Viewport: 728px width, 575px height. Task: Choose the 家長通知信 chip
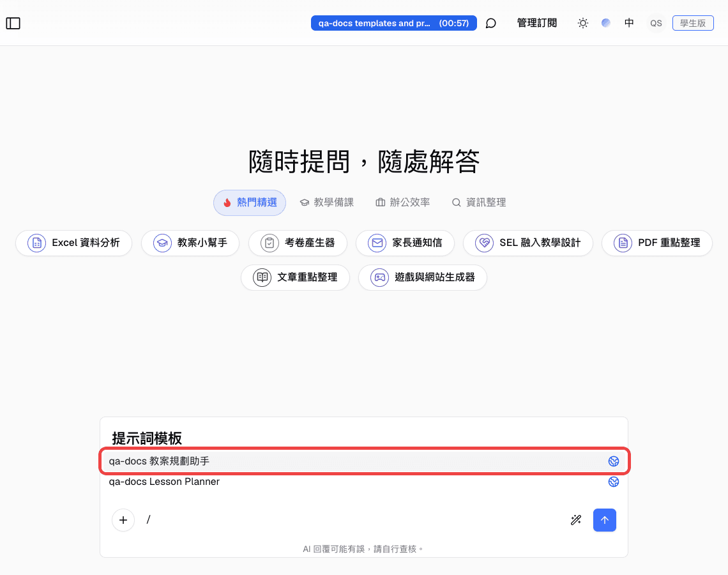tap(405, 243)
